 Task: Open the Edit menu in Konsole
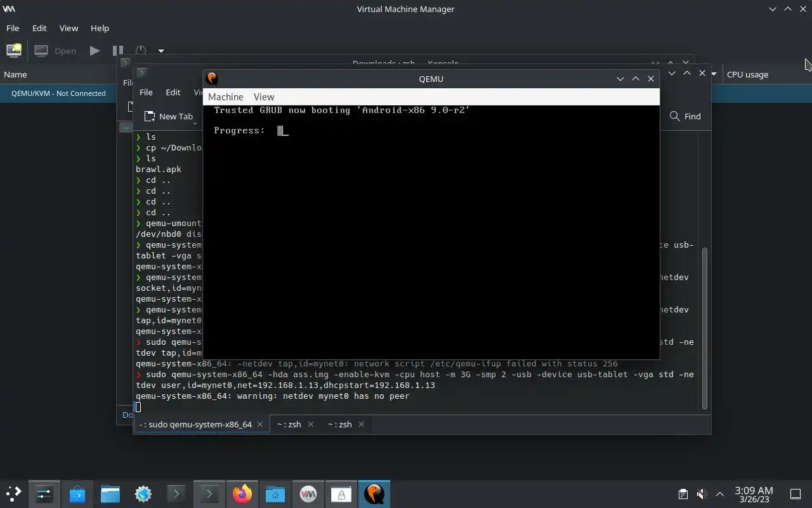point(173,92)
